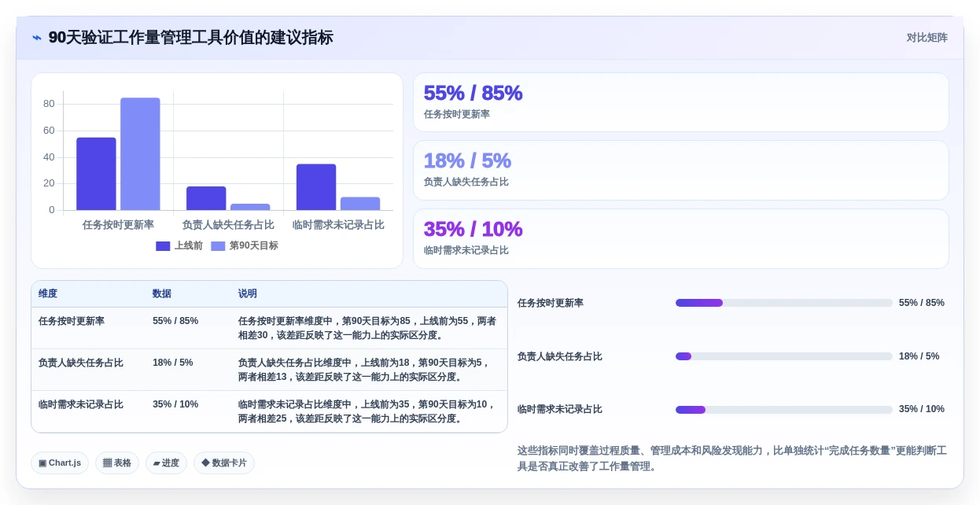Click the 维度 column header
This screenshot has width=980, height=505.
pos(48,293)
